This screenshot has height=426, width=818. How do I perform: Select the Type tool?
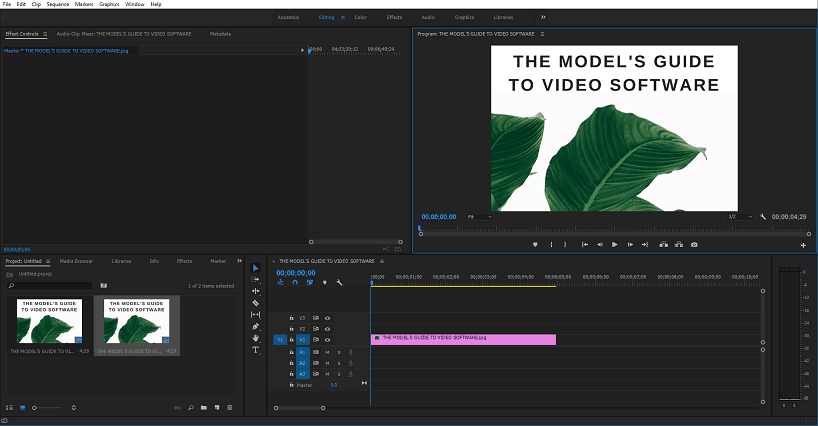255,350
